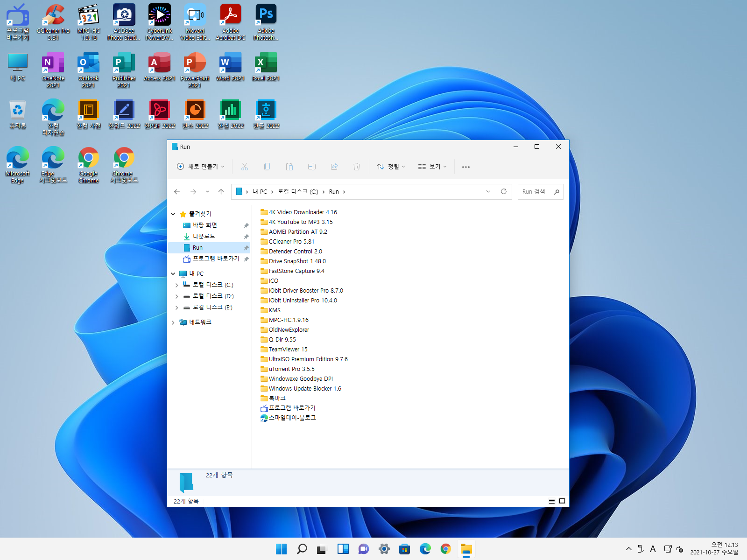Select 다운로드 in navigation pane
747x560 pixels.
point(209,236)
